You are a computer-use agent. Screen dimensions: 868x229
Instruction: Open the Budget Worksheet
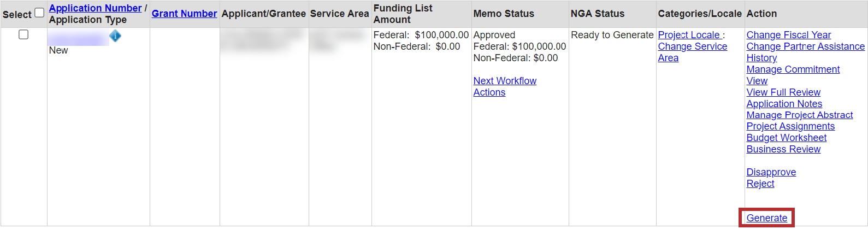tap(786, 138)
